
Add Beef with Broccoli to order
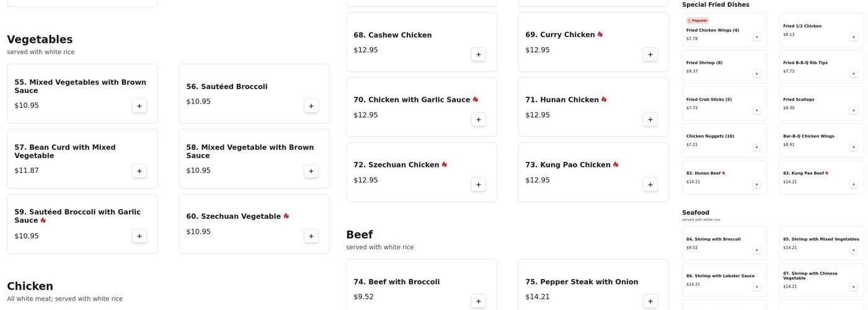pyautogui.click(x=479, y=301)
